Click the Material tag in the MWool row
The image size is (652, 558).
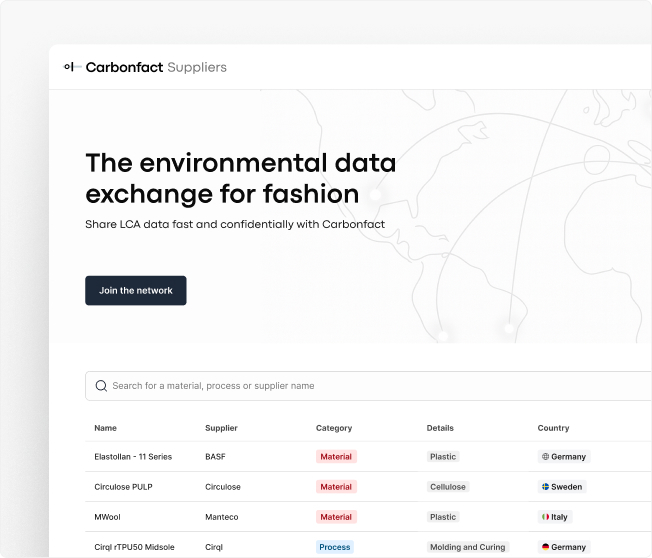[336, 517]
